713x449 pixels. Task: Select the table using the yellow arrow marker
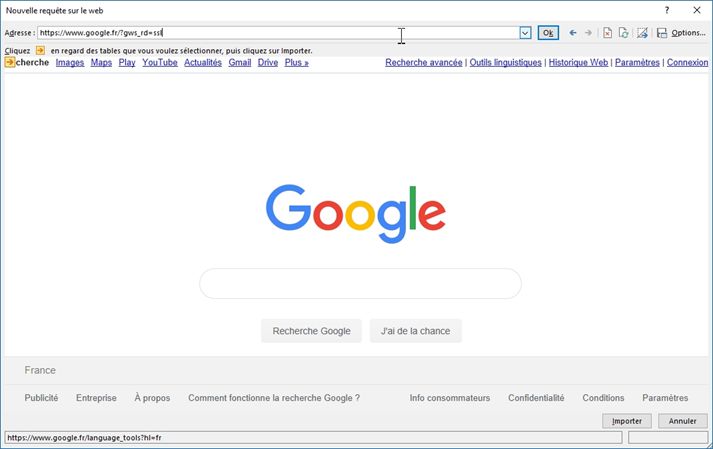10,62
